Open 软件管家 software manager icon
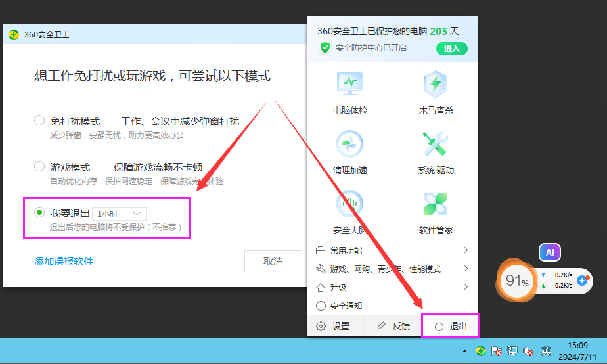This screenshot has height=364, width=607. (x=435, y=204)
